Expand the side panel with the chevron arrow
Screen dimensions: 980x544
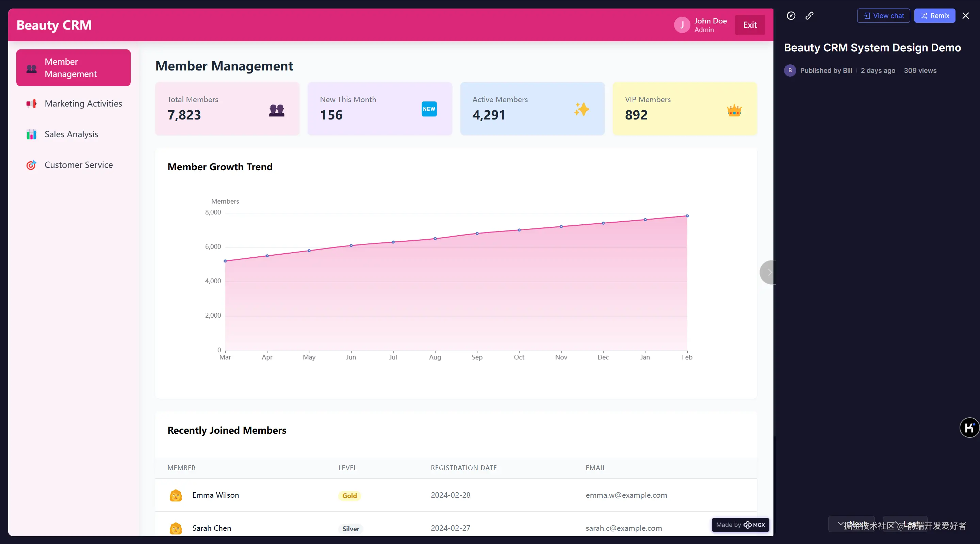click(x=769, y=272)
